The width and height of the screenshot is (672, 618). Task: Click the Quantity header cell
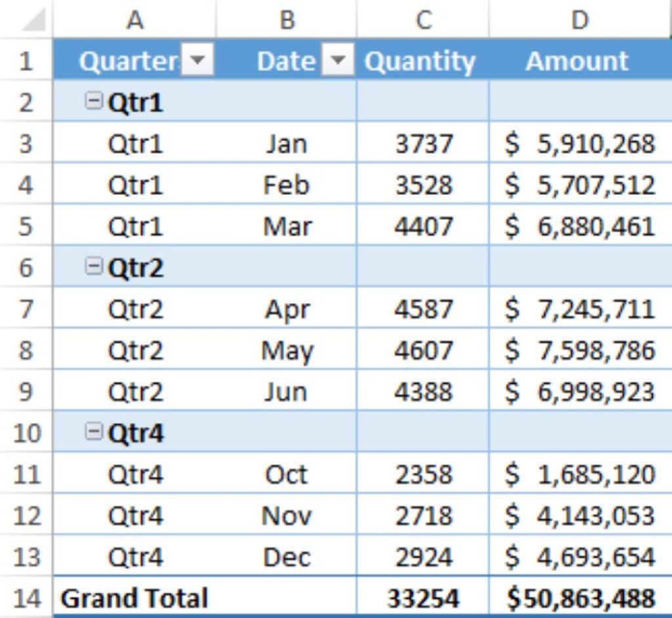pos(420,62)
